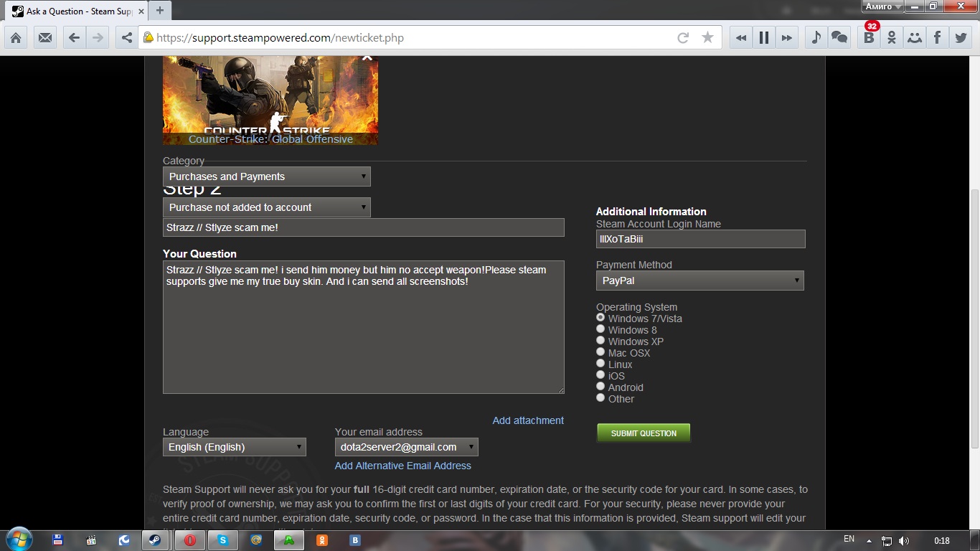Open Odnoklassniki from the taskbar

322,540
